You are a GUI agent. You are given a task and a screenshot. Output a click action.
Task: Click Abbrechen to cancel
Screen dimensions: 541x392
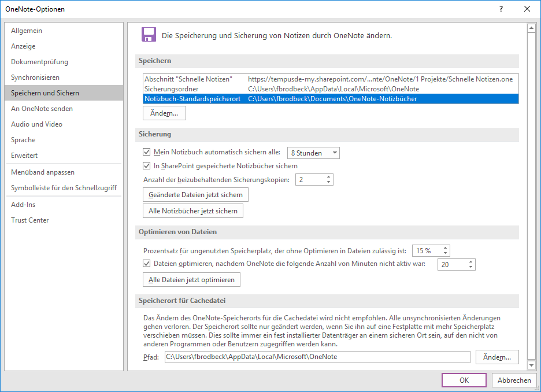point(514,380)
